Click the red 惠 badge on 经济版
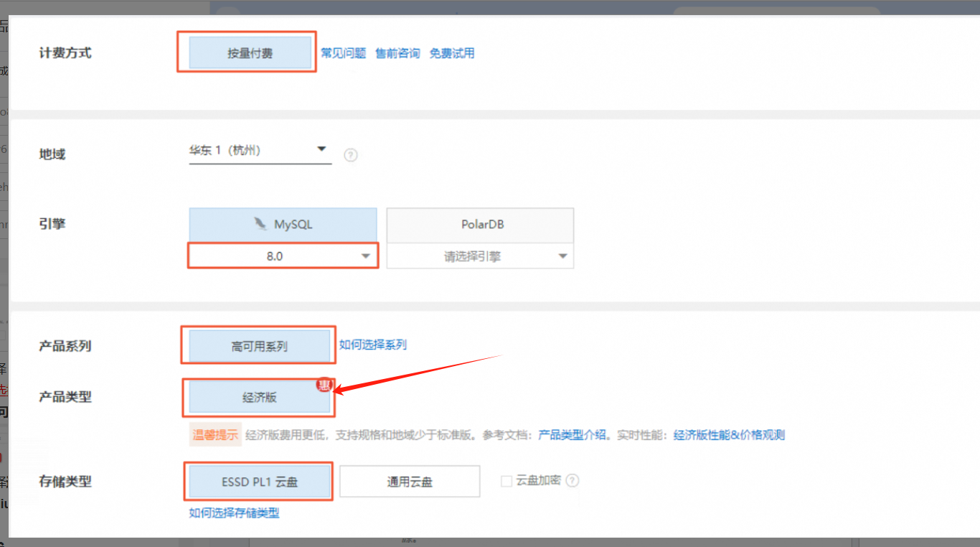980x547 pixels. 324,386
